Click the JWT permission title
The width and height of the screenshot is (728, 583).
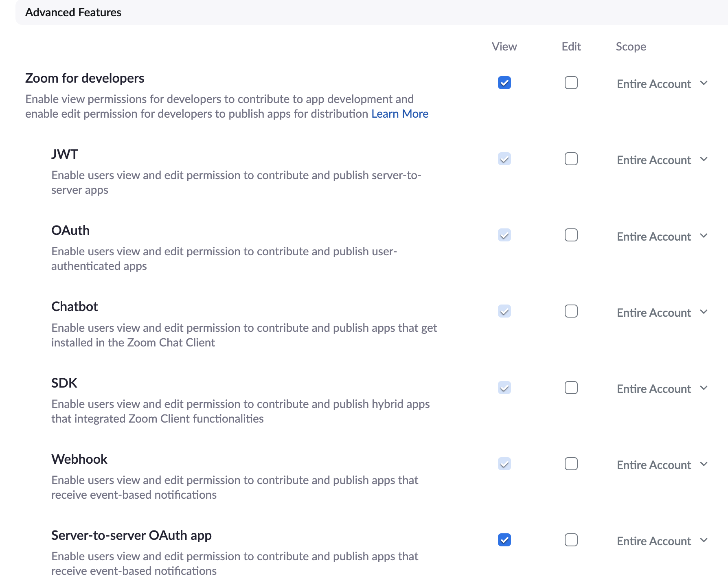point(65,154)
